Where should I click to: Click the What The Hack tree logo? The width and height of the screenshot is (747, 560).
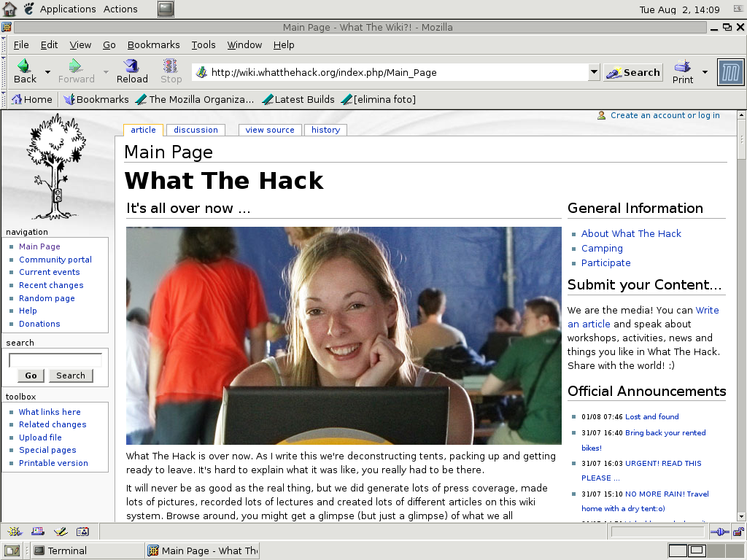pos(56,166)
